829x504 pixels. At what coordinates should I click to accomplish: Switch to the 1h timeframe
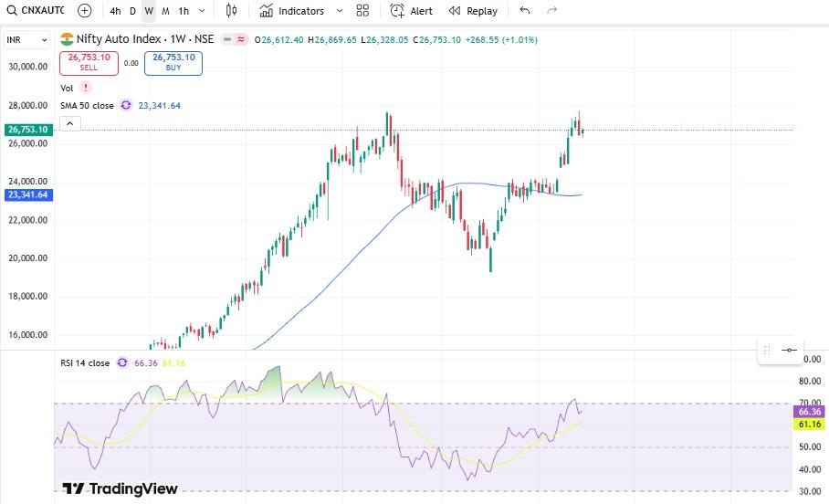184,11
